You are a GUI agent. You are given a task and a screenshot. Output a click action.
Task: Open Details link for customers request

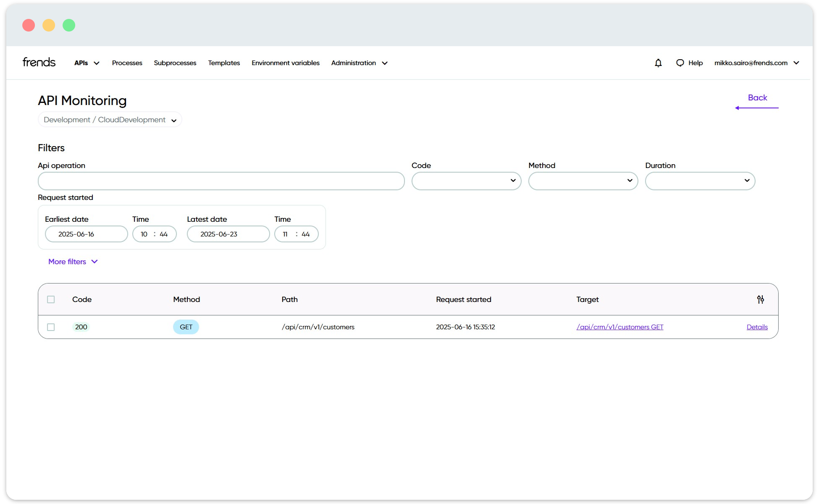click(757, 327)
